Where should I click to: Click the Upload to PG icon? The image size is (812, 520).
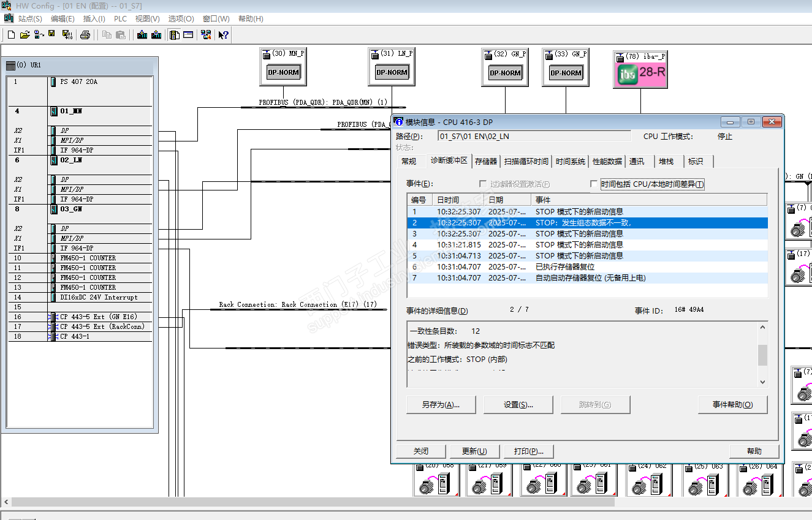tap(156, 35)
